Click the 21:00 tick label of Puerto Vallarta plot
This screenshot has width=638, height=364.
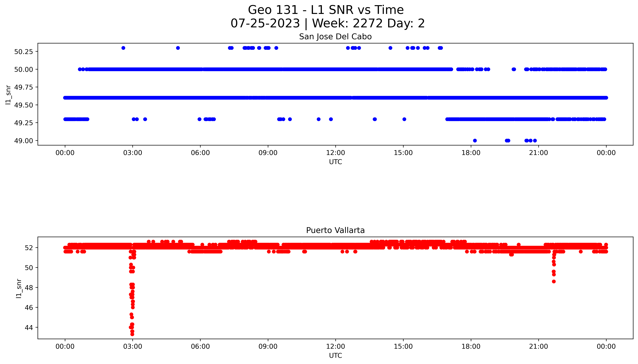(538, 346)
